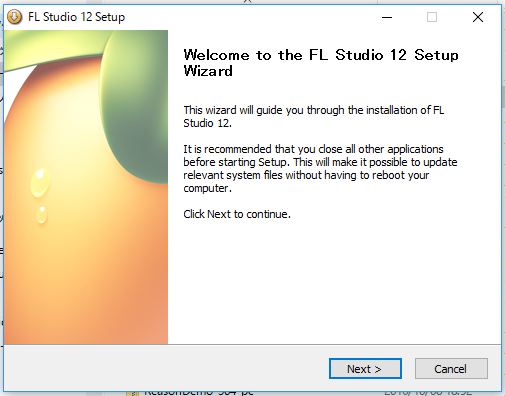Click the greyed-out maximize button
Screen dimensions: 505x396
[432, 17]
